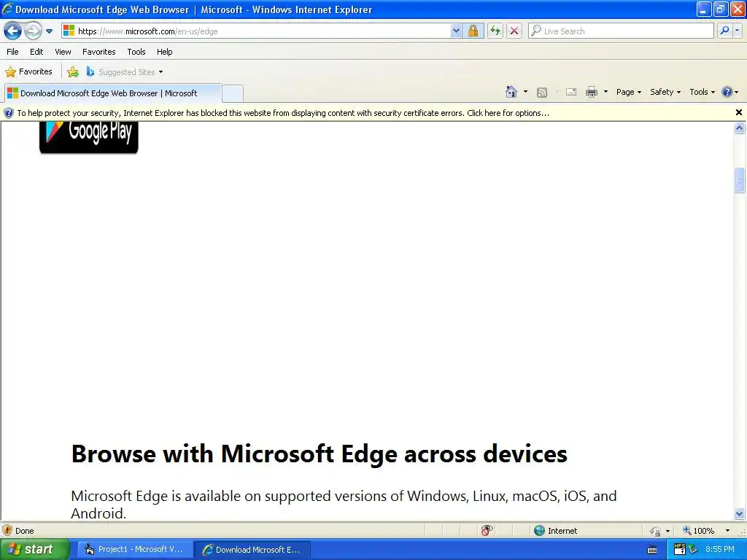Screen dimensions: 747x560
Task: Click the scrollbar down arrow
Action: coord(740,514)
